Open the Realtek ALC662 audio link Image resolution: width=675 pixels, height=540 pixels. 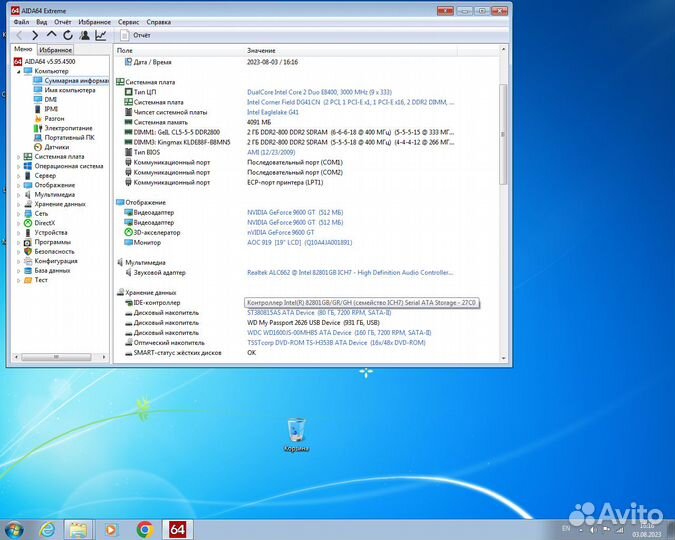click(x=350, y=273)
